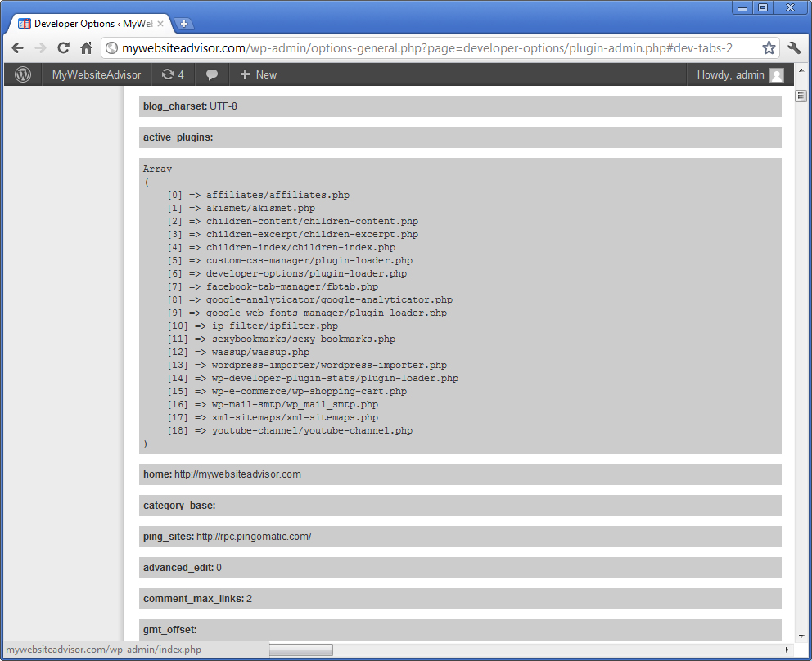Click the admin avatar image
The width and height of the screenshot is (812, 661).
pos(776,75)
